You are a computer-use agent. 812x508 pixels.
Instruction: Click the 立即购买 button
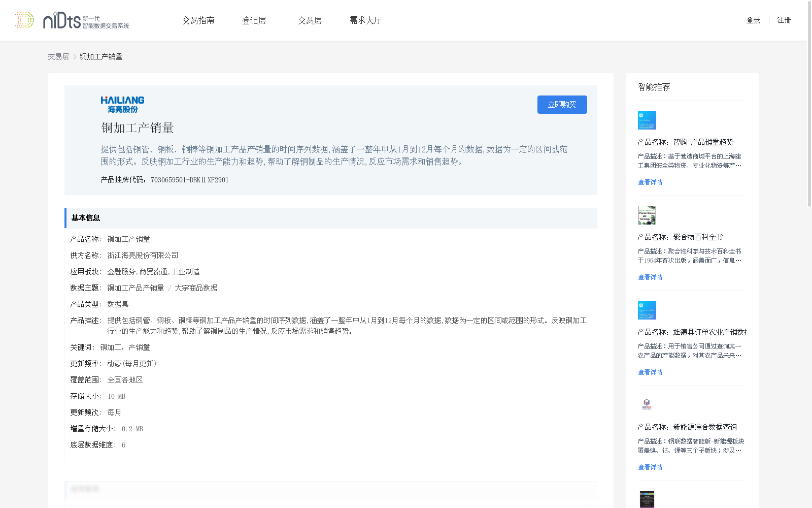click(x=562, y=105)
